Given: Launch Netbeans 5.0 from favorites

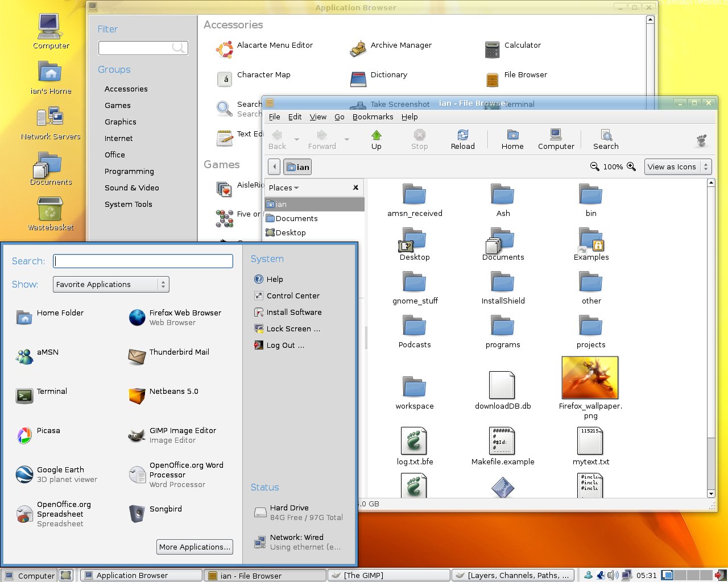Looking at the screenshot, I should coord(137,396).
